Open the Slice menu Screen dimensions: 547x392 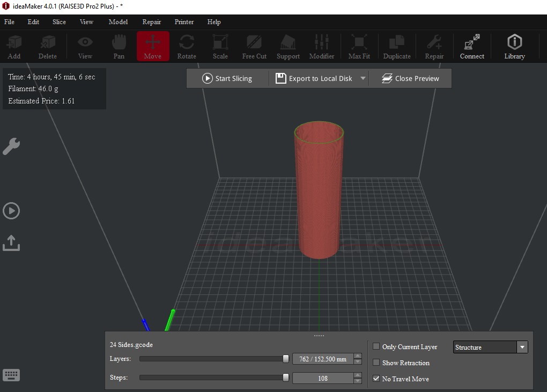pos(59,22)
